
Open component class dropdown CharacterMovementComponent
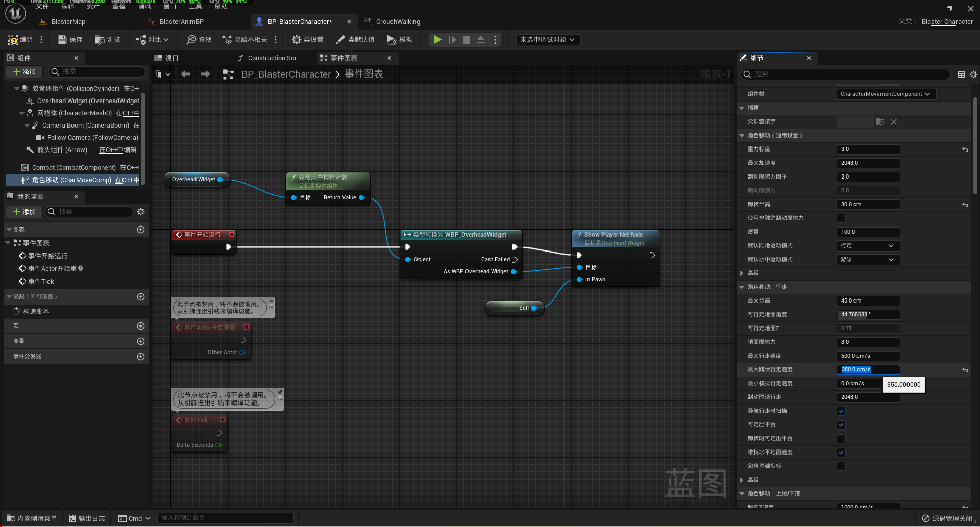(x=886, y=94)
